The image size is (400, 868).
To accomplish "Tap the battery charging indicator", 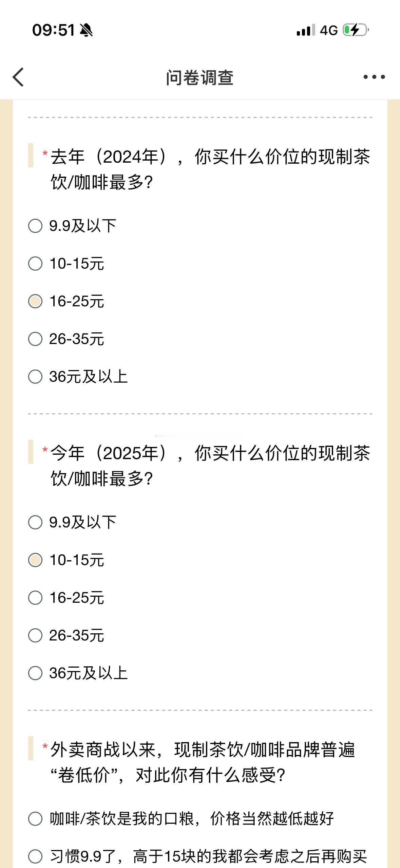I will (356, 30).
